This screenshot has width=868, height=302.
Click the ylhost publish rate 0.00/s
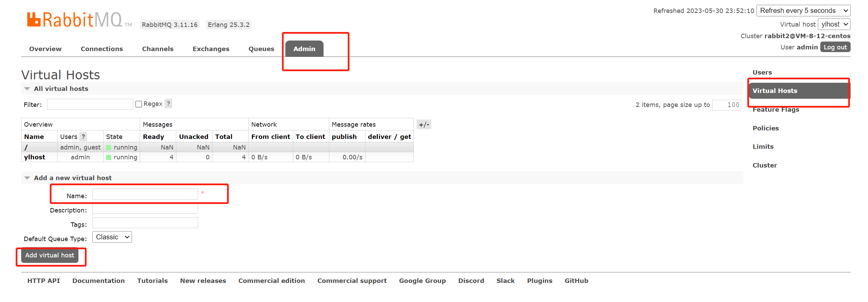[352, 157]
